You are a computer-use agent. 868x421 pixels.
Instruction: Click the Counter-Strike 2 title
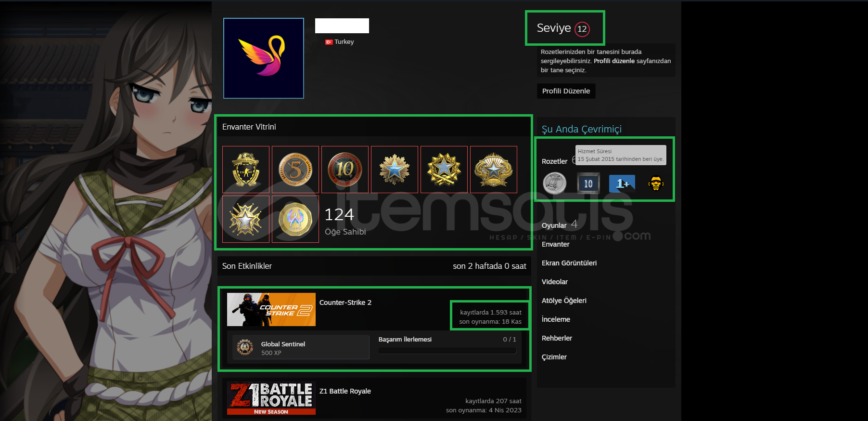pos(345,303)
